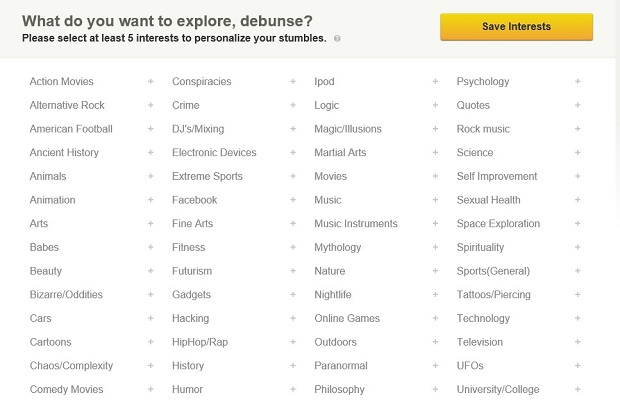Screen dimensions: 620x400
Task: Add Online Games using the plus icon
Action: coord(435,319)
